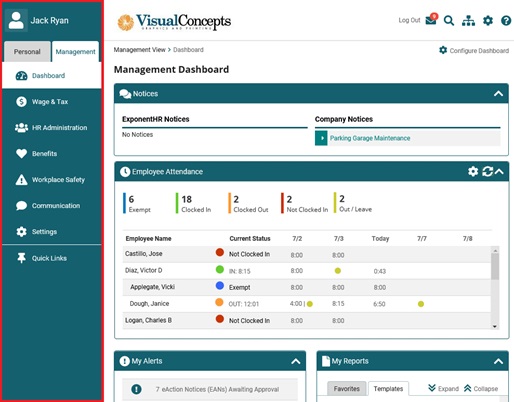The width and height of the screenshot is (514, 402).
Task: Open the Parking Garage Maintenance notice link
Action: pos(370,138)
